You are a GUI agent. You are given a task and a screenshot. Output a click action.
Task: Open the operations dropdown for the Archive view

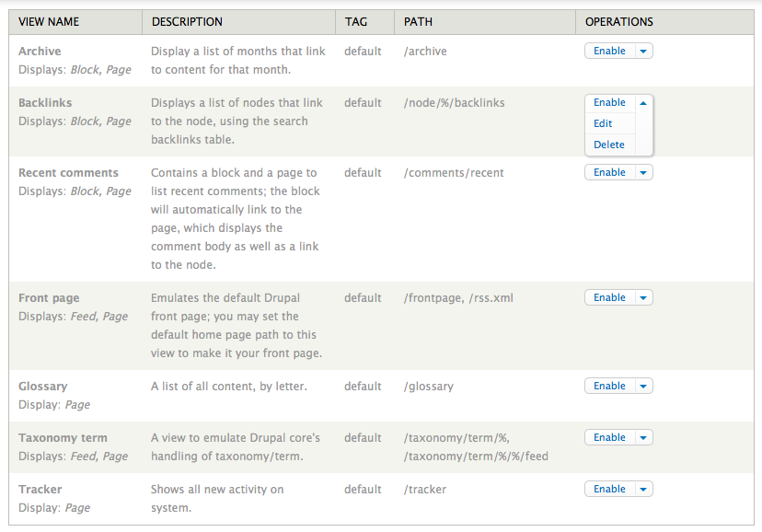(x=643, y=51)
